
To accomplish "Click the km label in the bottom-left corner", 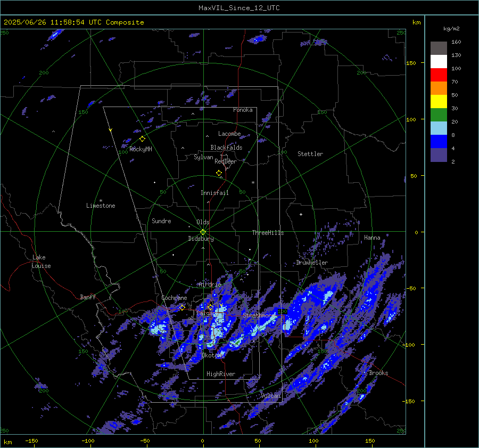I will (7, 442).
